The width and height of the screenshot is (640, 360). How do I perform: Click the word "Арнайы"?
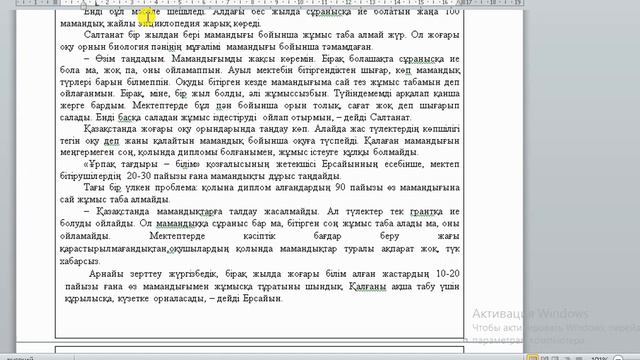tap(106, 274)
